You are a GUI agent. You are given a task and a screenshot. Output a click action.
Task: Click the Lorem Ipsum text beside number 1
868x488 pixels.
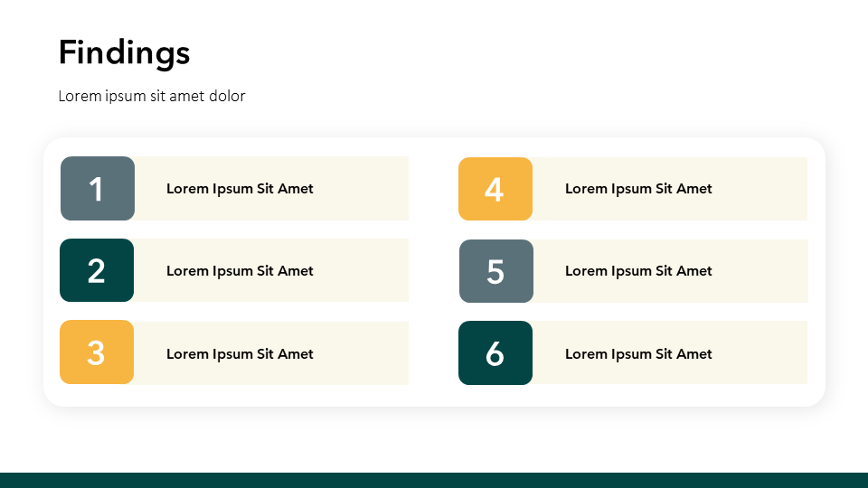click(240, 189)
